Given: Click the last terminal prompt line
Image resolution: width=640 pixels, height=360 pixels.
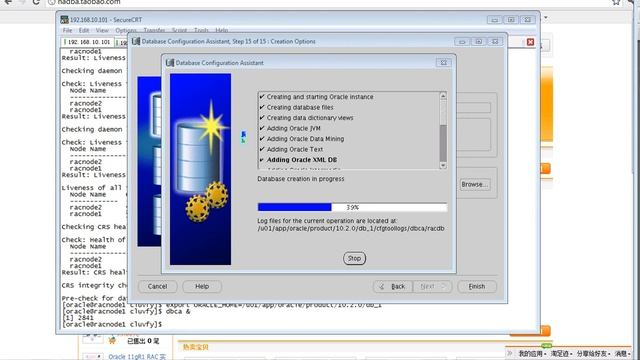Looking at the screenshot, I should (112, 324).
